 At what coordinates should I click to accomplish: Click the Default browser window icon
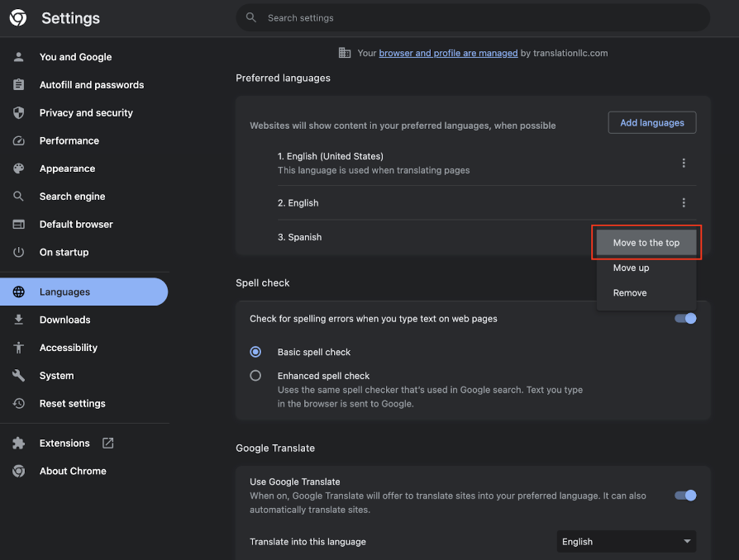(x=18, y=224)
